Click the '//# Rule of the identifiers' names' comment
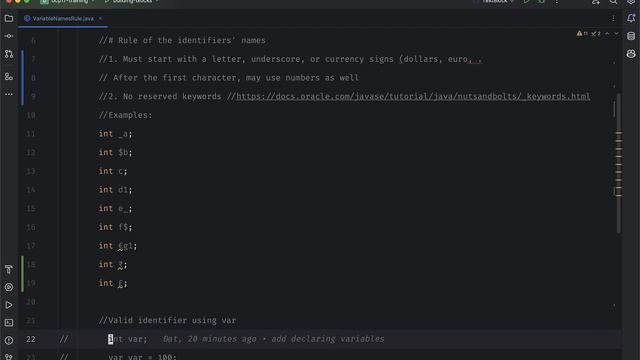This screenshot has height=360, width=640. click(x=182, y=40)
